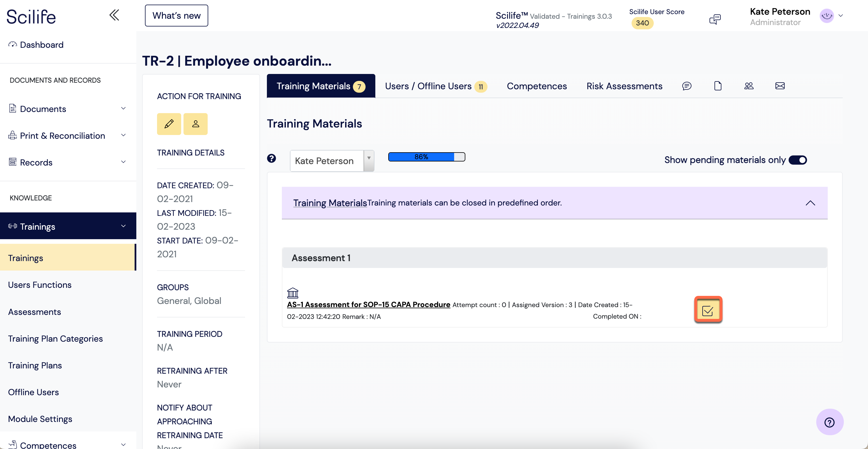This screenshot has height=449, width=868.
Task: Expand the Documents menu chevron
Action: (123, 109)
